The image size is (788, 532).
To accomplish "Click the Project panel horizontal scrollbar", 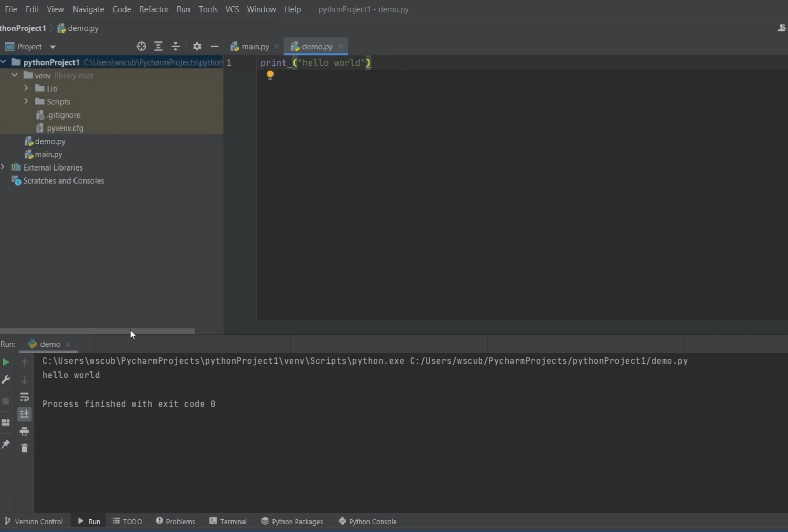I will pos(97,331).
